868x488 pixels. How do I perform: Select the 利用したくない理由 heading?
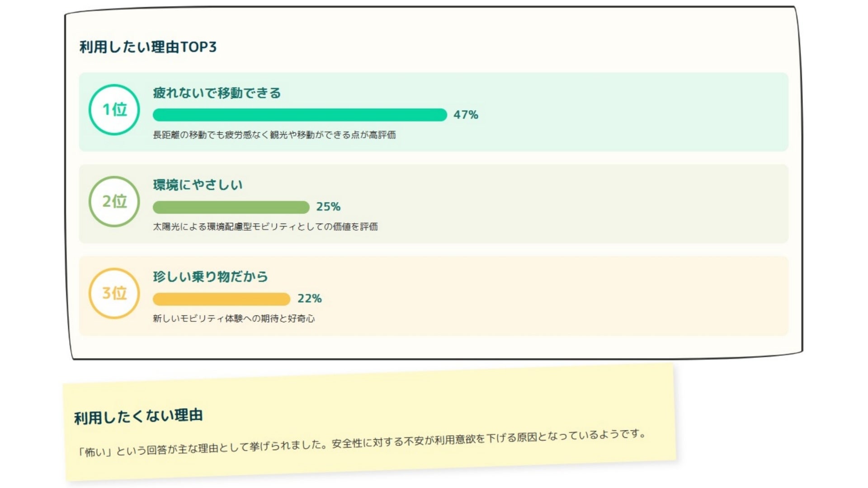(138, 416)
